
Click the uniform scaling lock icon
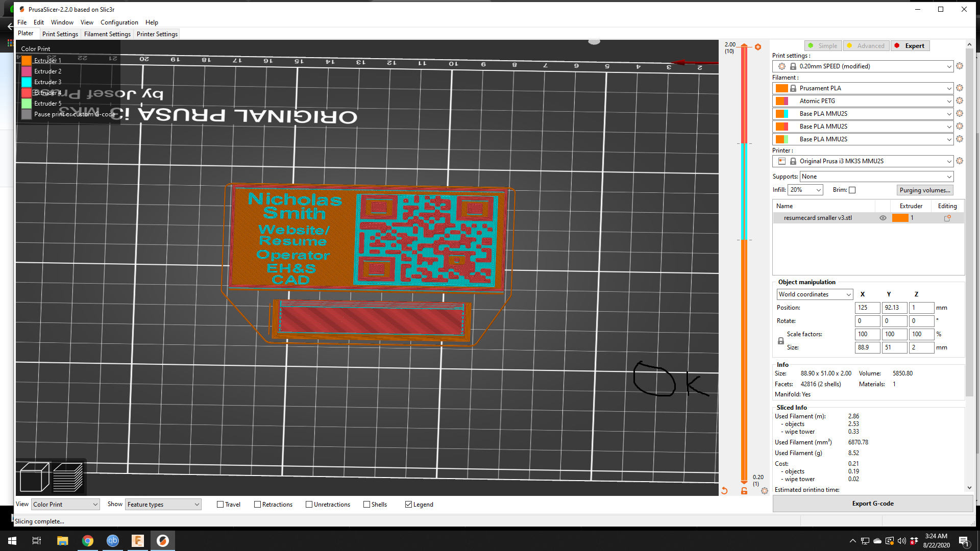coord(780,341)
